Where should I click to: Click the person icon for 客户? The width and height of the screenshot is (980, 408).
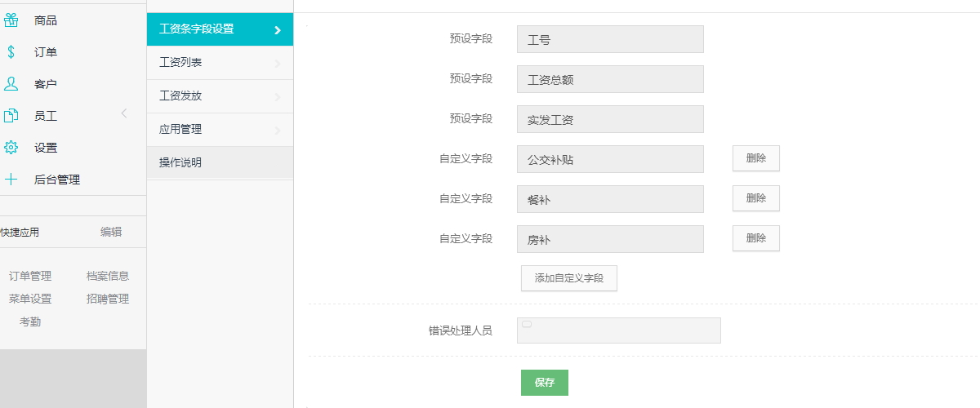point(11,84)
